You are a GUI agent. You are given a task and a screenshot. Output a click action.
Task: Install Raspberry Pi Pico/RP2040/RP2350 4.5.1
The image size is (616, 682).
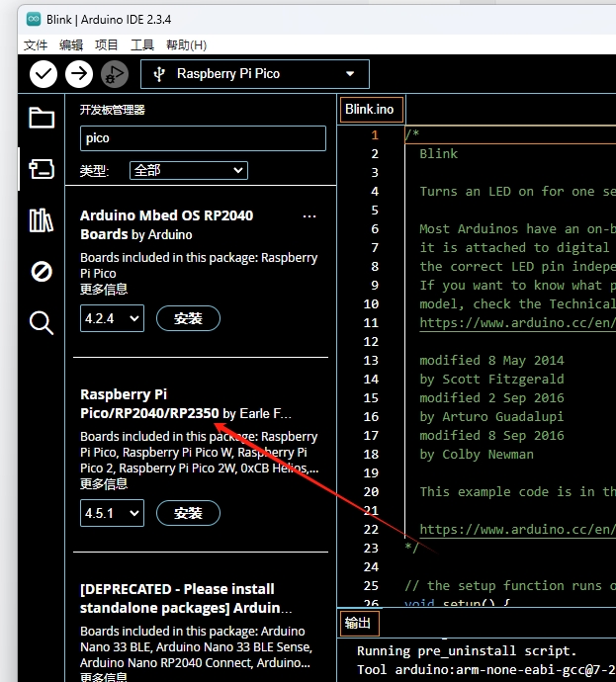[x=189, y=513]
